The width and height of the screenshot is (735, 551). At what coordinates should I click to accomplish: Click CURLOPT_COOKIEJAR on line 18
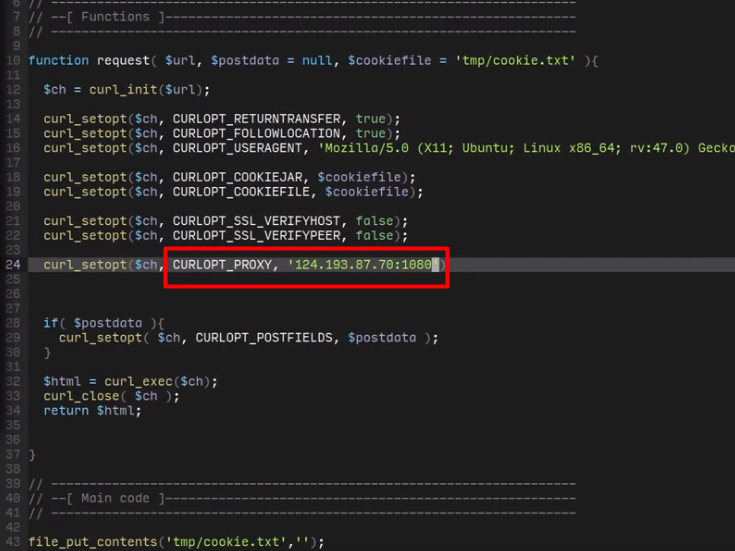tap(237, 177)
